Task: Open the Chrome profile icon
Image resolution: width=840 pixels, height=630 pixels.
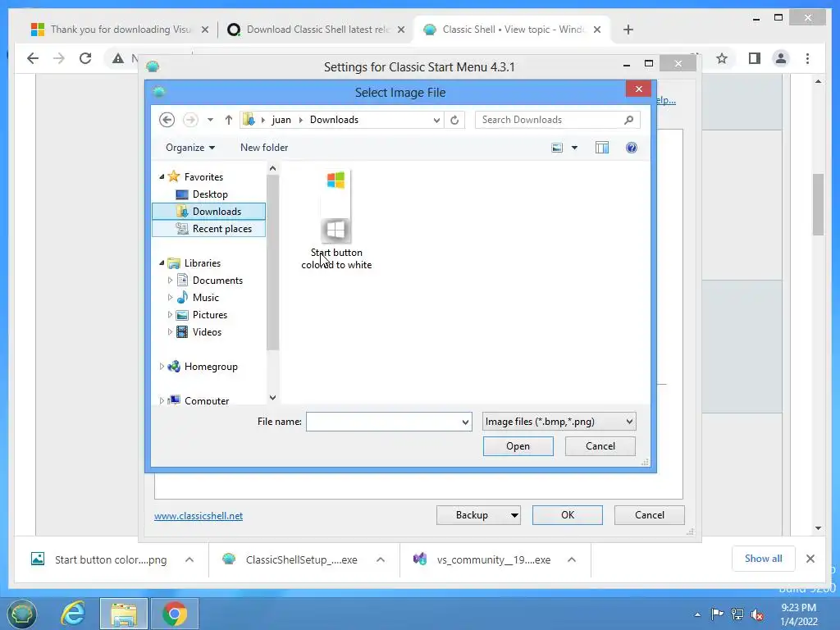Action: (x=781, y=58)
